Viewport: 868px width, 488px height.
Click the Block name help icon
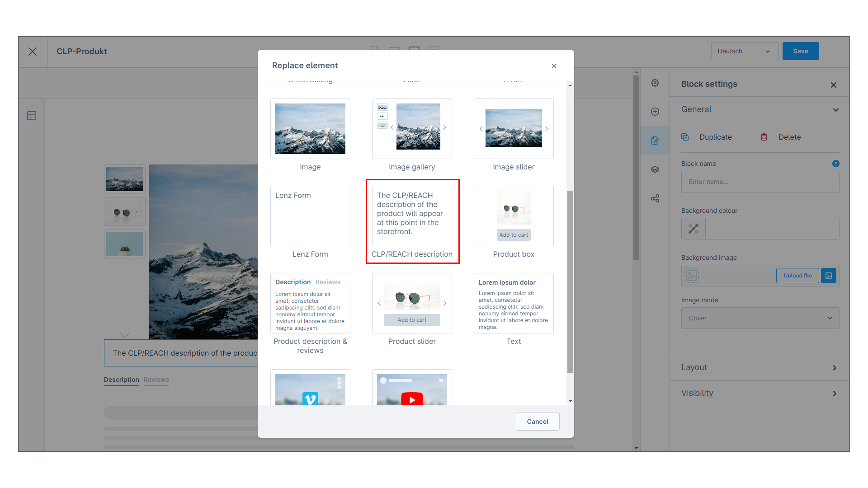pyautogui.click(x=836, y=164)
